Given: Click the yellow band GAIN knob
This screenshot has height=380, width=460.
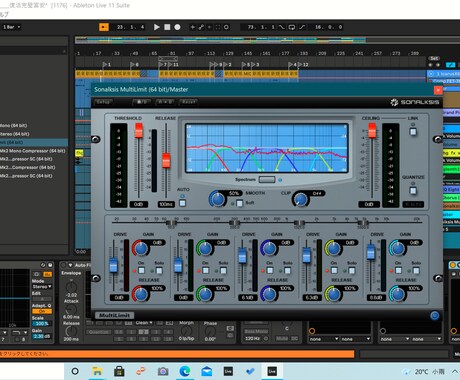Looking at the screenshot, I should click(333, 248).
